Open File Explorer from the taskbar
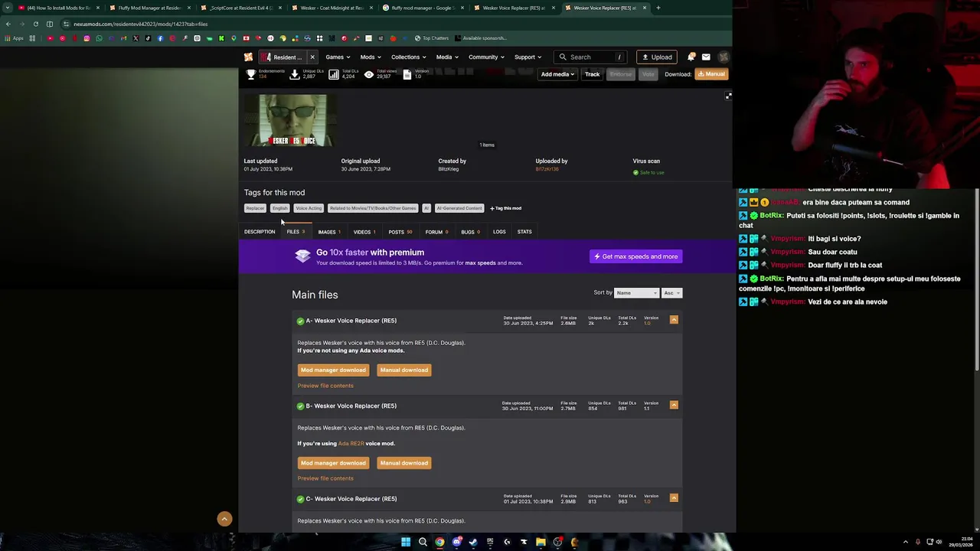Viewport: 980px width, 551px height. (x=541, y=542)
